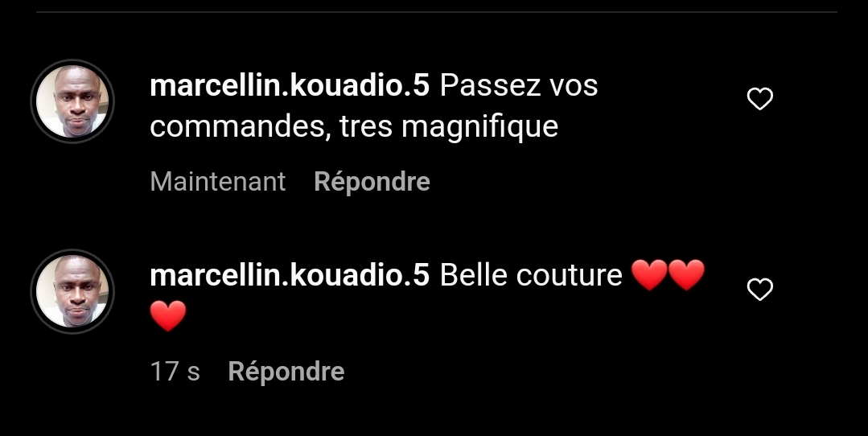Tap the word "magnifique" in first comment
The image size is (868, 436).
pos(480,128)
